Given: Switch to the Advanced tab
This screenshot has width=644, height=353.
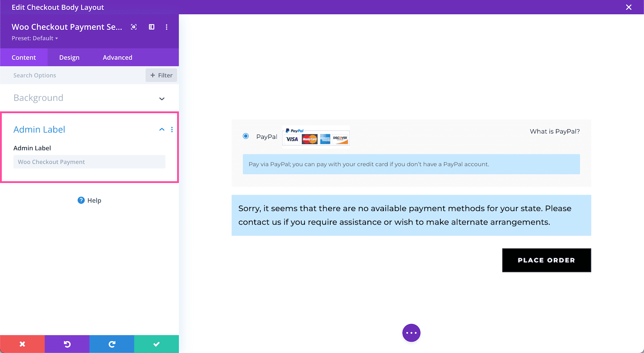Looking at the screenshot, I should point(117,57).
